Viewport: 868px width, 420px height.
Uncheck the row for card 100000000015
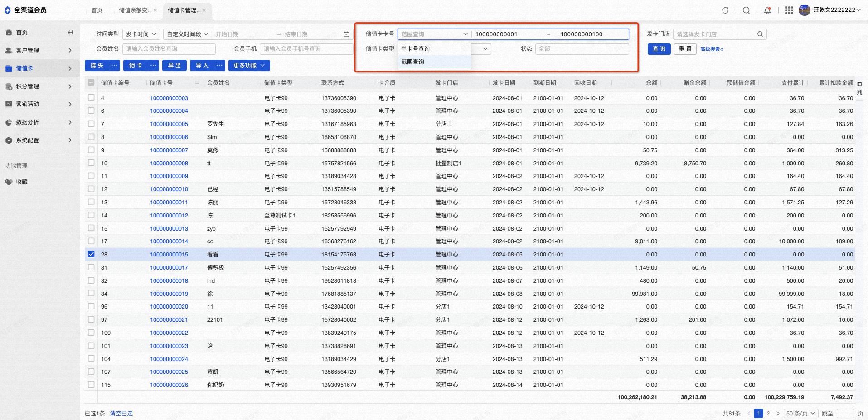coord(91,254)
